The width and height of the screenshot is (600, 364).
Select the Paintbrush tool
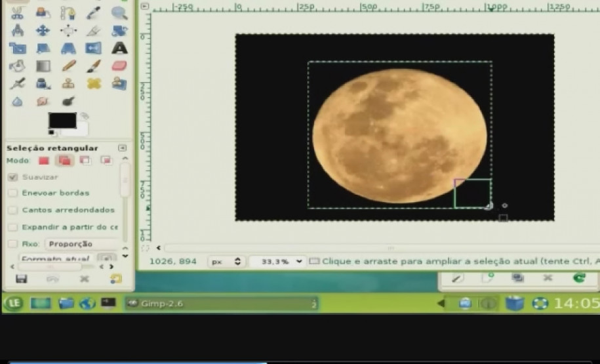tap(94, 66)
